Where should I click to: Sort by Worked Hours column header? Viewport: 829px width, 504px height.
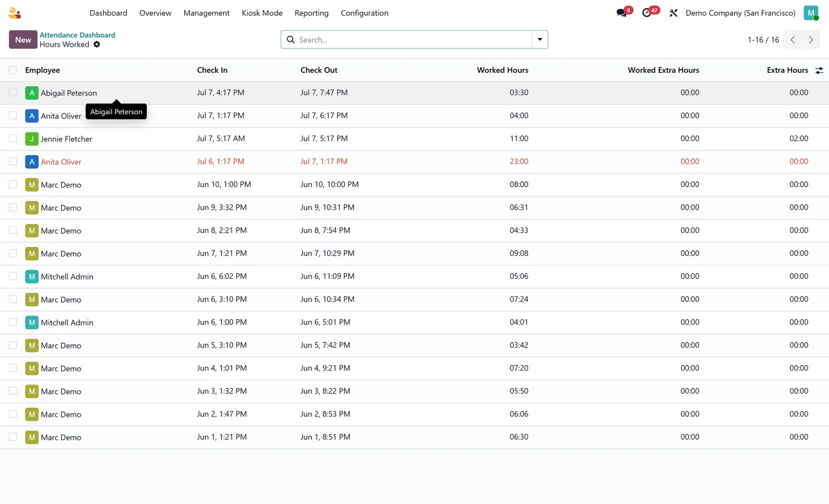tap(503, 70)
